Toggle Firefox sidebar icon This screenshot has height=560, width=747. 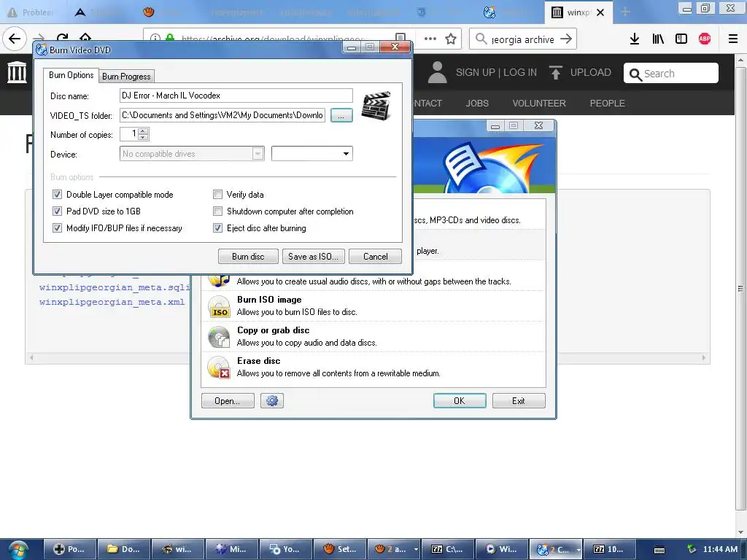(681, 39)
